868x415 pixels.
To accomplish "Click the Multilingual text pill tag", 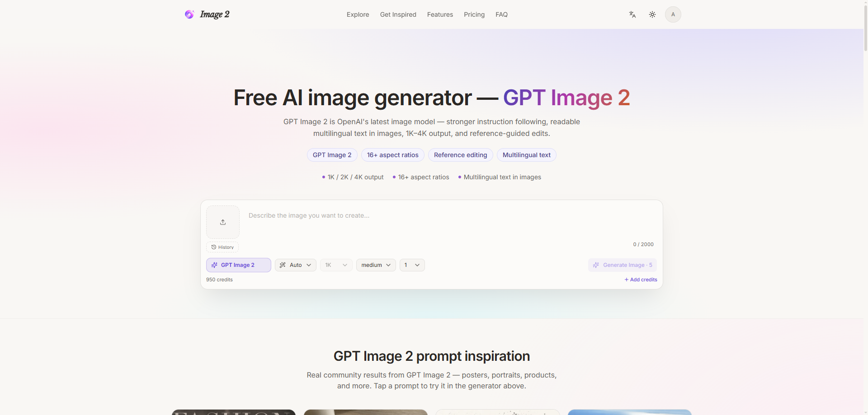I will pos(527,155).
